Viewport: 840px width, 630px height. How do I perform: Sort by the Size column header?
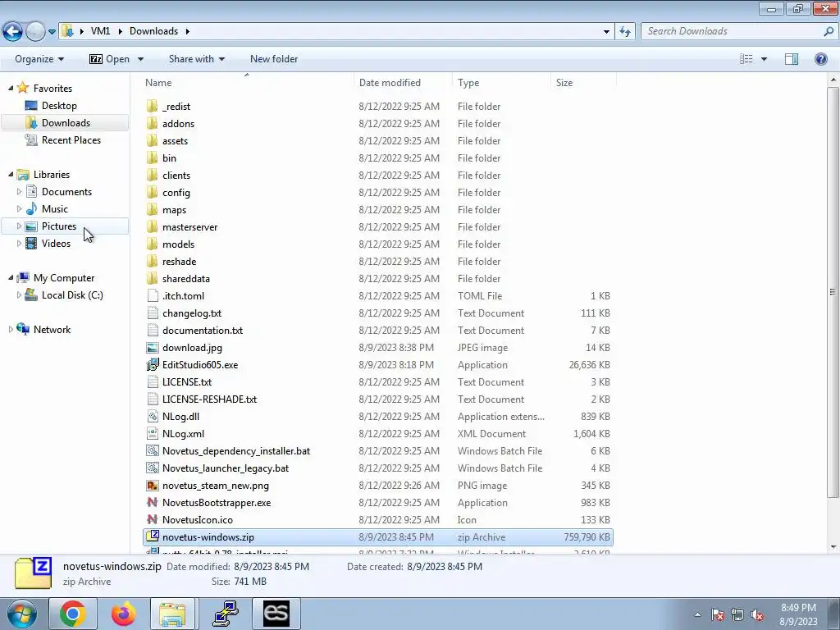(x=584, y=83)
